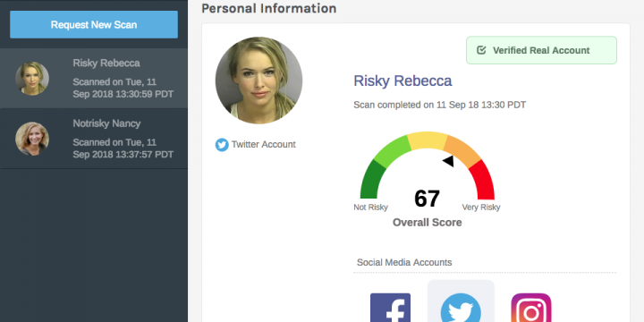Click Notrisky Nancy's sidebar avatar
Image resolution: width=644 pixels, height=322 pixels.
(32, 139)
